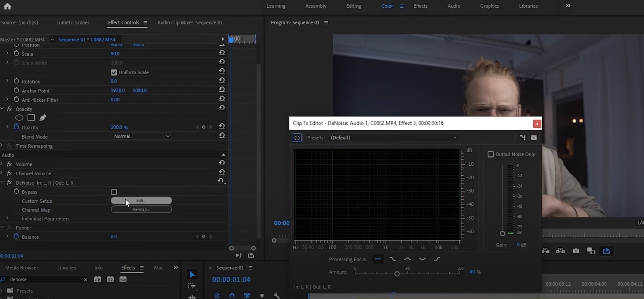Toggle animation stopwatch for Rotation

(17, 81)
